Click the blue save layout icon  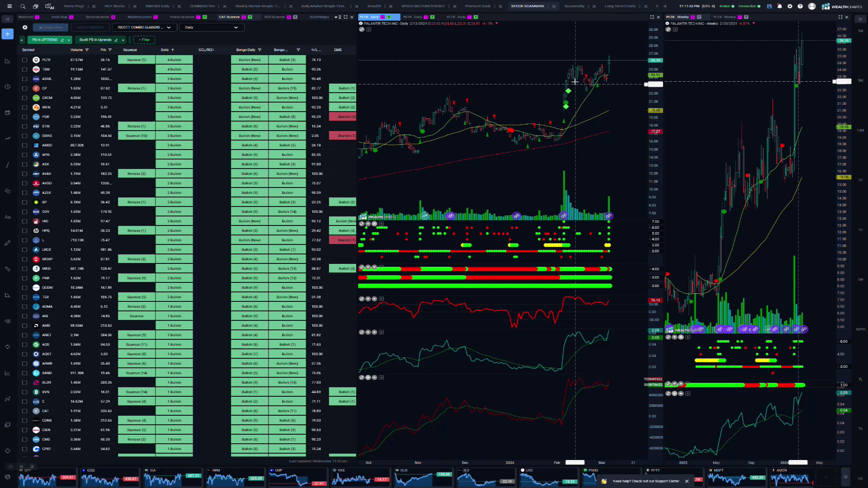(769, 6)
